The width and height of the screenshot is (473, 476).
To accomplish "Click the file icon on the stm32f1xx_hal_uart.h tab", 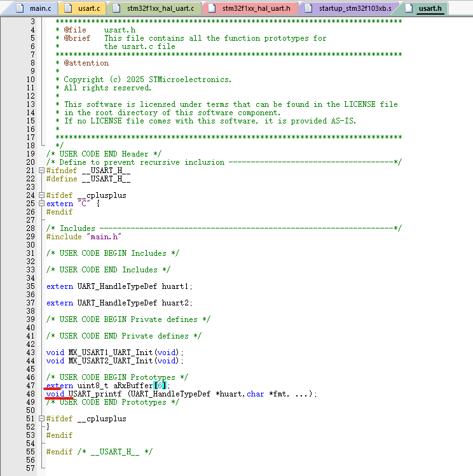I will coord(212,8).
